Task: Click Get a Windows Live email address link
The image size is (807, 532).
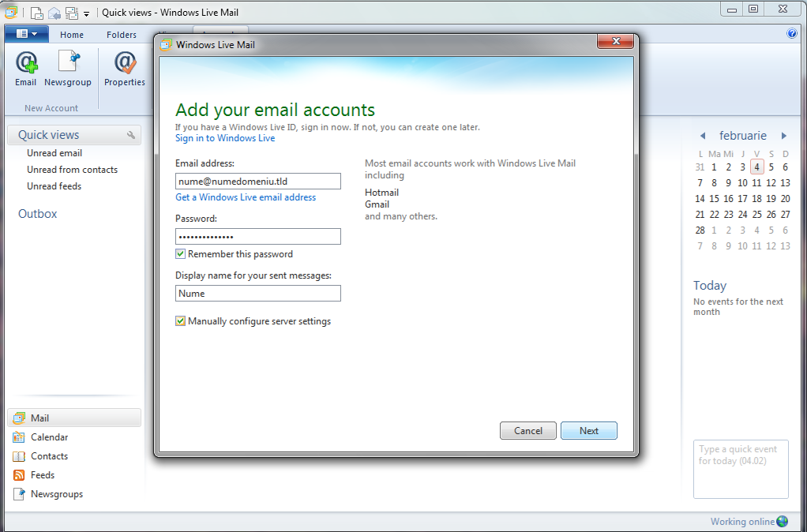Action: click(246, 197)
